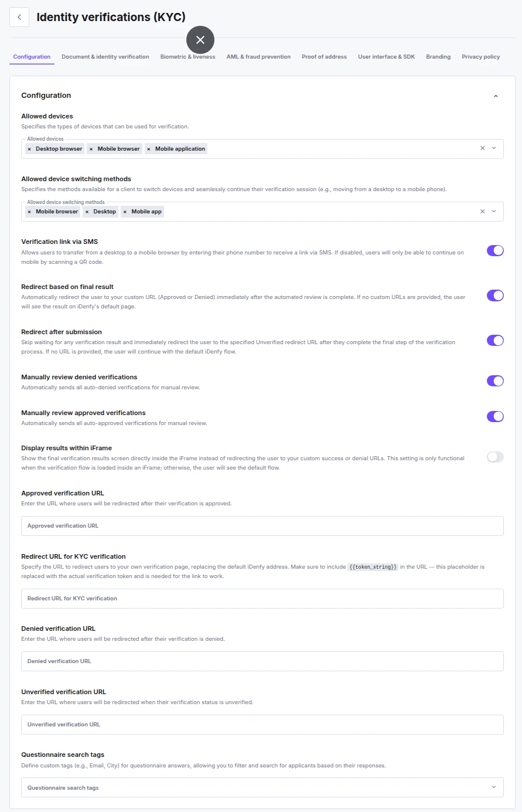
Task: Go back using the left chevron button
Action: 19,17
